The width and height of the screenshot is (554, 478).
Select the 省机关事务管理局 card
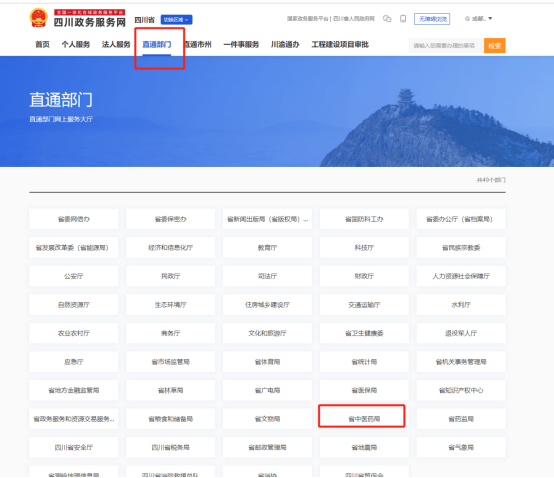click(461, 362)
